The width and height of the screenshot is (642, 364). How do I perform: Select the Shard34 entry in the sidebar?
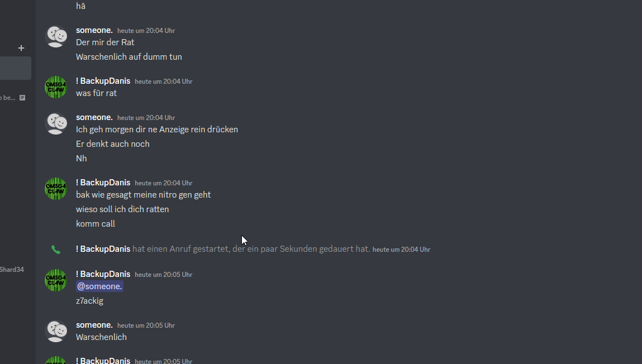pos(12,270)
